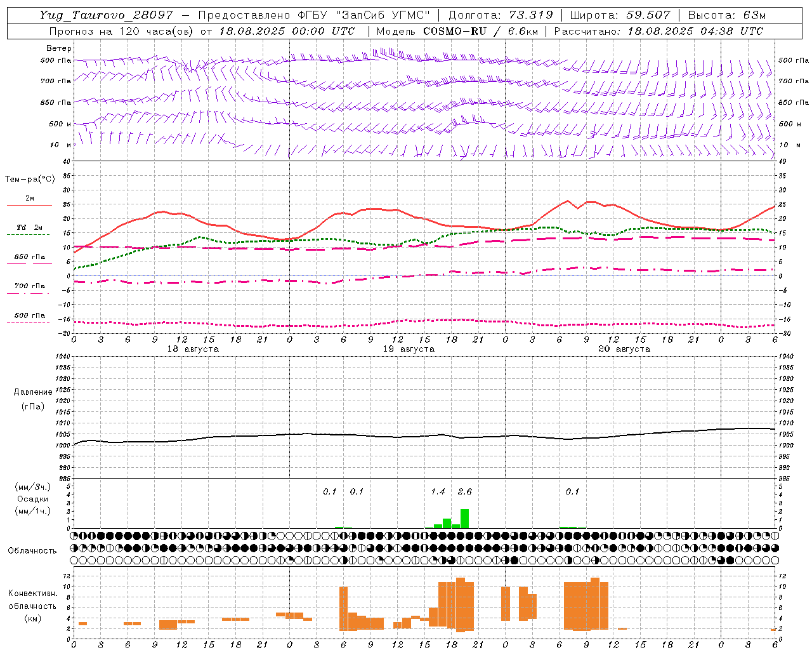Viewport: 812px width, 650px height.
Task: Click the text Прогноз на 120 часа(ов)
Action: coord(122,31)
